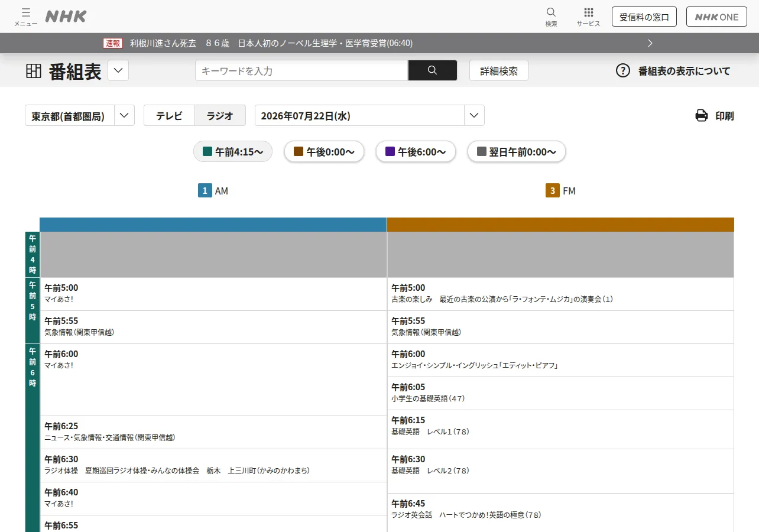Open FM 午前5:00 古楽の楽しみ program
The image size is (759, 532).
click(x=560, y=294)
